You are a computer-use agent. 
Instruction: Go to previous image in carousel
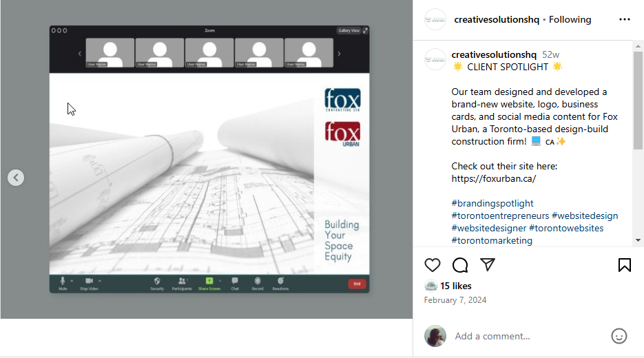16,178
